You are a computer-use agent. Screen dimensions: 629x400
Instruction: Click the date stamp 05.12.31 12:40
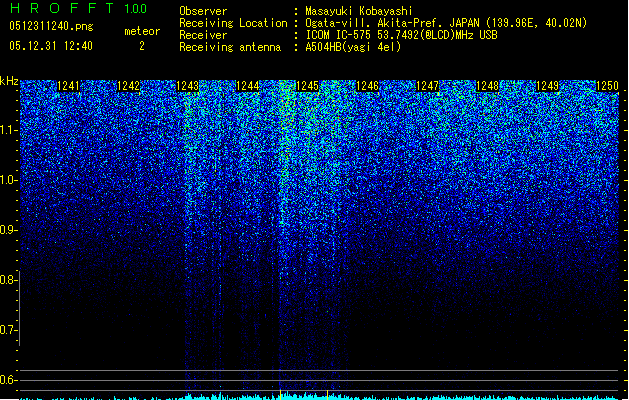coord(51,46)
